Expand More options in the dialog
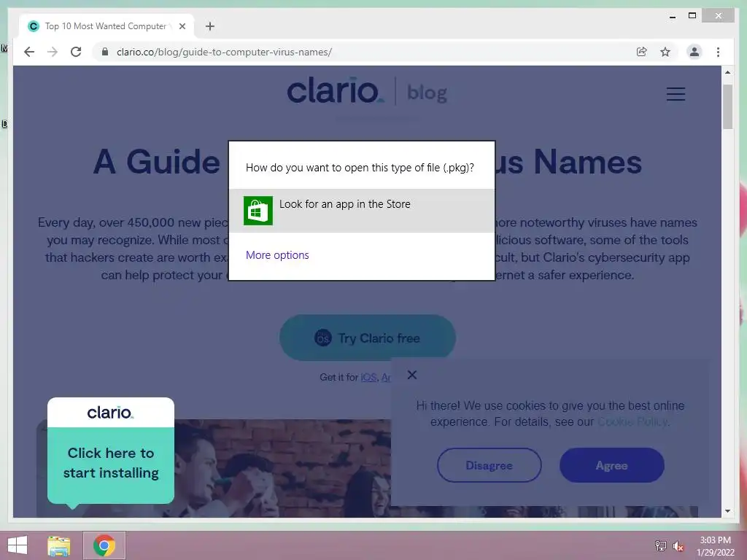747x560 pixels. tap(277, 255)
